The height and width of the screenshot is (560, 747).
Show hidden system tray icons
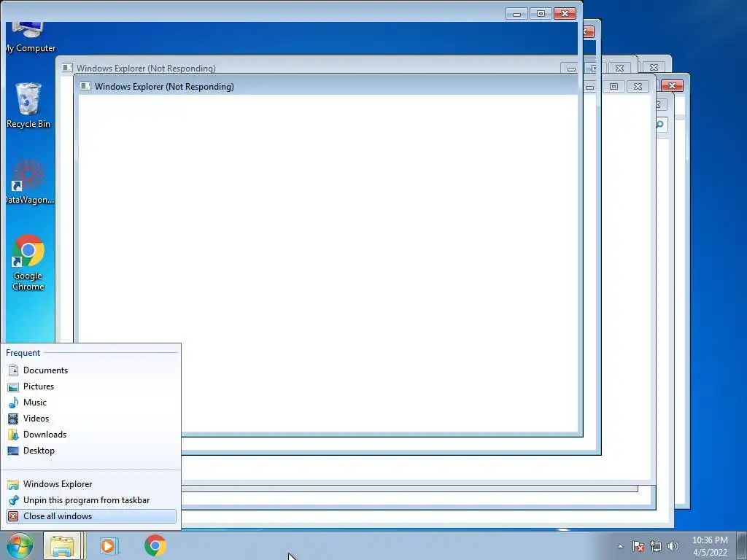[x=620, y=546]
